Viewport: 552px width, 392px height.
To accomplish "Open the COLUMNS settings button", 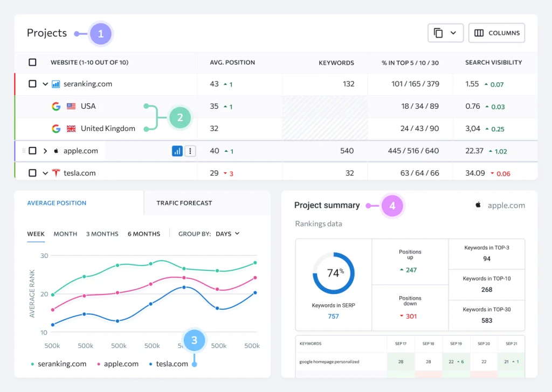I will (496, 33).
